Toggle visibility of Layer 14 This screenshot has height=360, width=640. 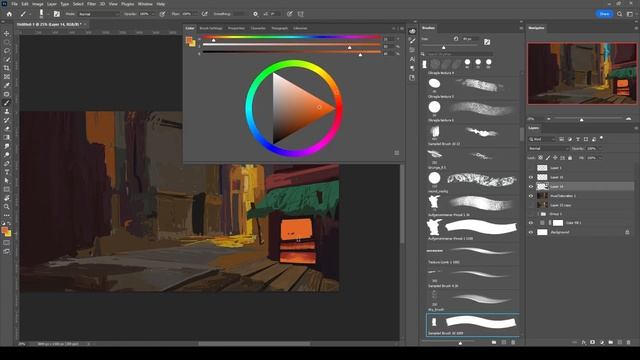coord(531,187)
